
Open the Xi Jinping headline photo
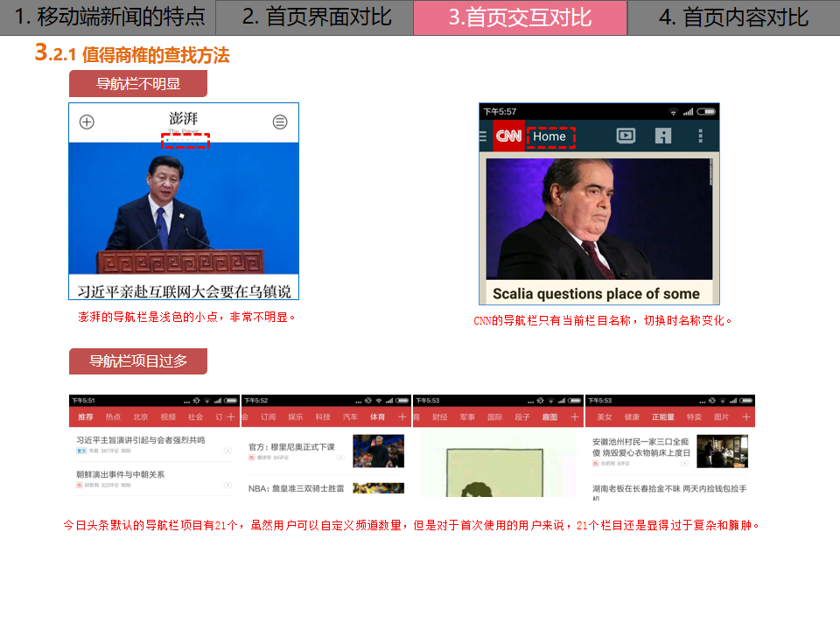(184, 208)
